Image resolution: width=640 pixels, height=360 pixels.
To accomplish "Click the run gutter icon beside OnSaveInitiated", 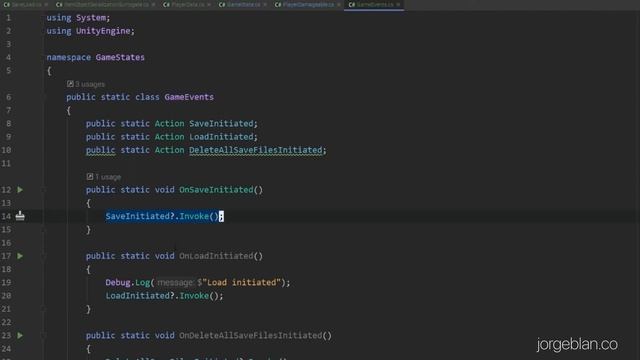I will (20, 190).
